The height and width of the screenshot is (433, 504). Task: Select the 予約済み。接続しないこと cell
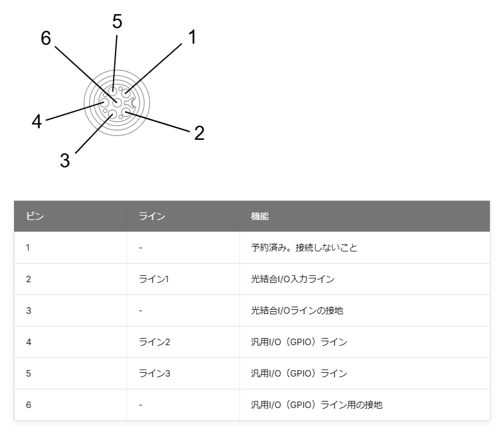point(365,248)
